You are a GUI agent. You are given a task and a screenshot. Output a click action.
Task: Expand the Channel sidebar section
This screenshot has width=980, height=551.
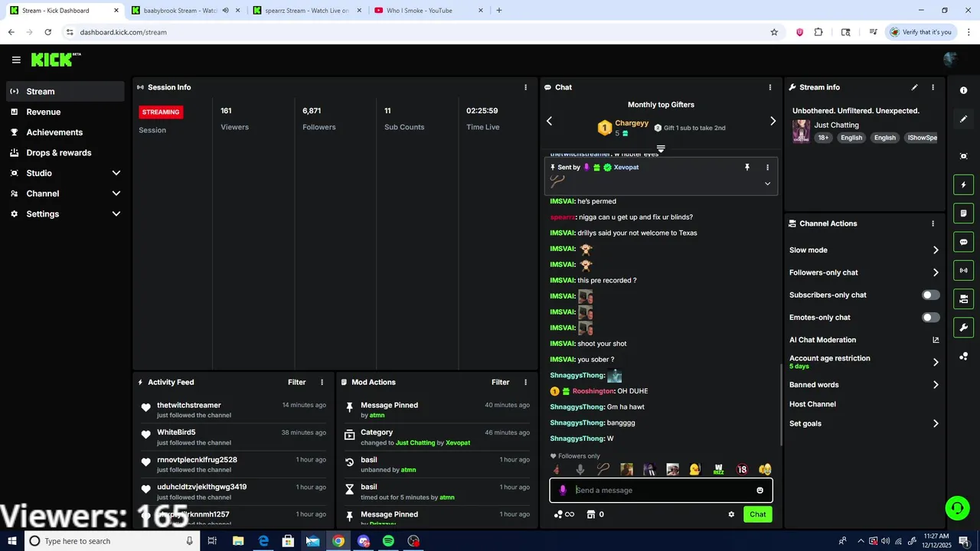pos(116,194)
